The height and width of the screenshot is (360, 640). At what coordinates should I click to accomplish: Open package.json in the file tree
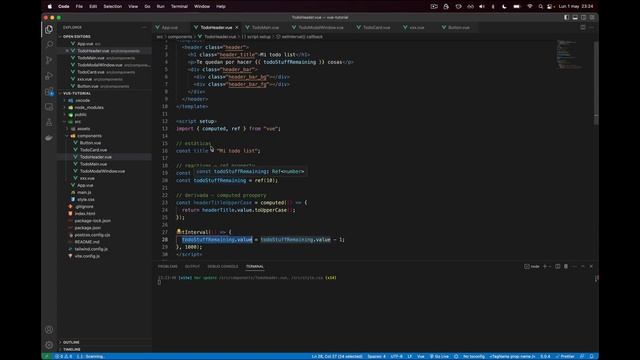(x=87, y=228)
